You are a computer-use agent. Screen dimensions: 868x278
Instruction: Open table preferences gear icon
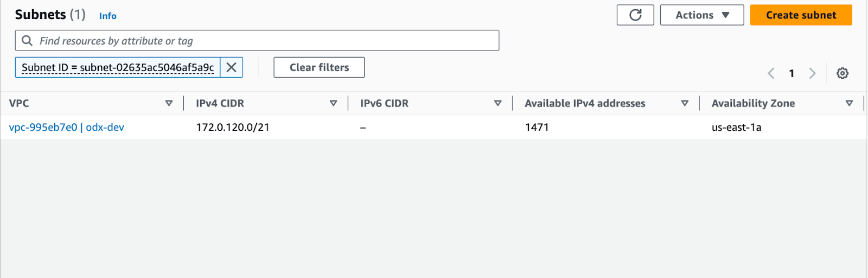pos(842,73)
